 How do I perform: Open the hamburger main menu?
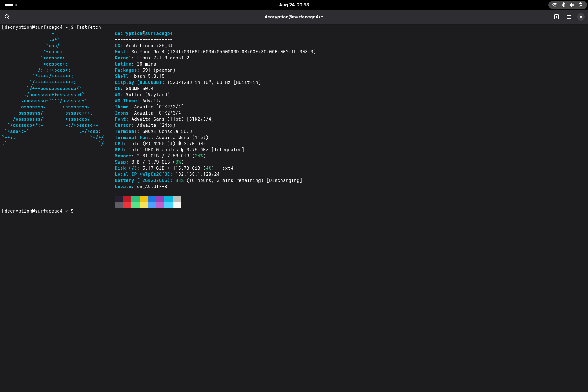[569, 17]
